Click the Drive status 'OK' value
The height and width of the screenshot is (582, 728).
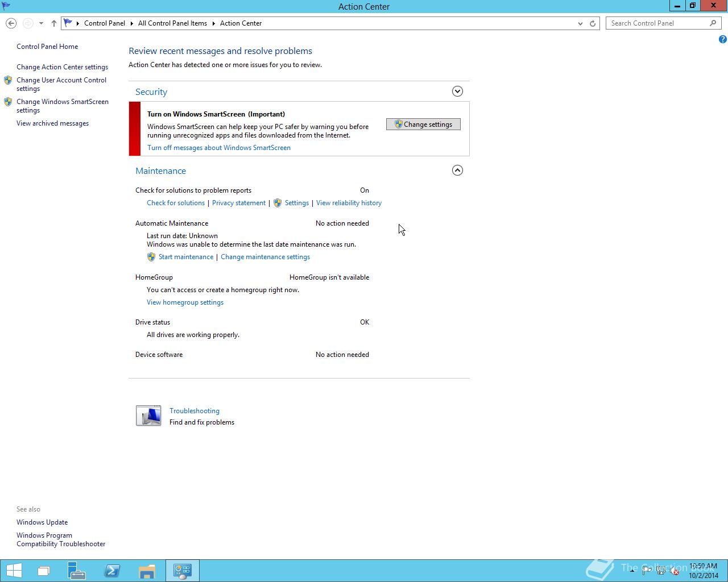pyautogui.click(x=365, y=322)
